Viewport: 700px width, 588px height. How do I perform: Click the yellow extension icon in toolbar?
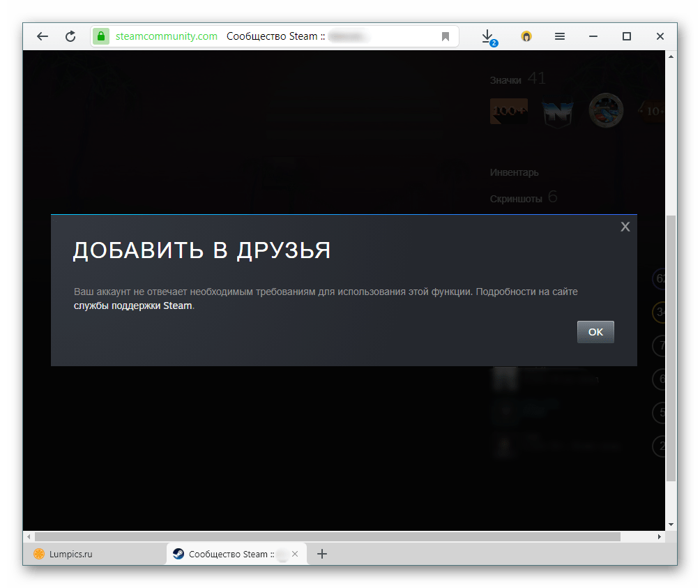pyautogui.click(x=526, y=36)
